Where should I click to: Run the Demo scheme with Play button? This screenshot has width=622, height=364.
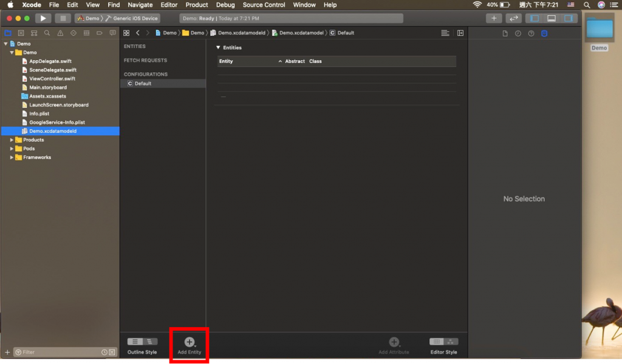pos(43,18)
